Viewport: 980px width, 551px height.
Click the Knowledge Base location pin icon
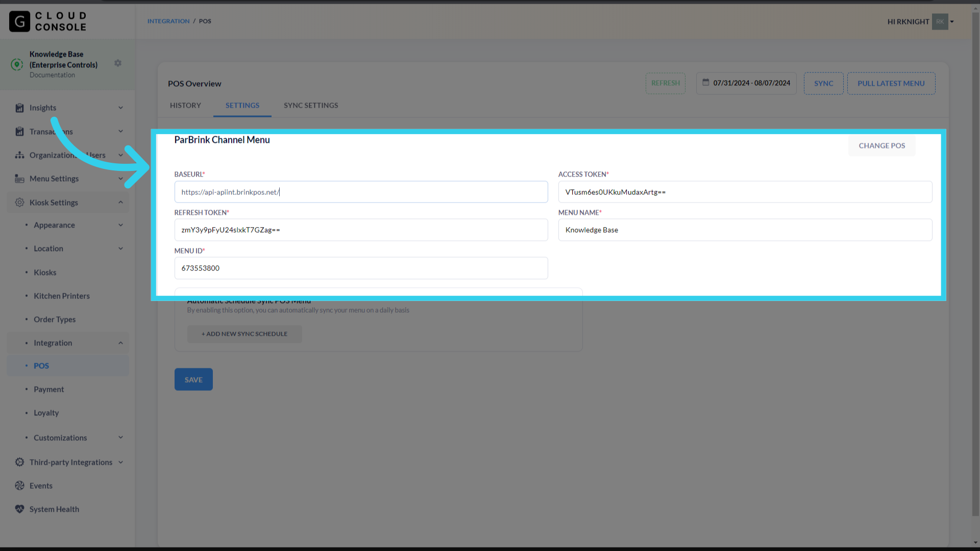[x=17, y=64]
